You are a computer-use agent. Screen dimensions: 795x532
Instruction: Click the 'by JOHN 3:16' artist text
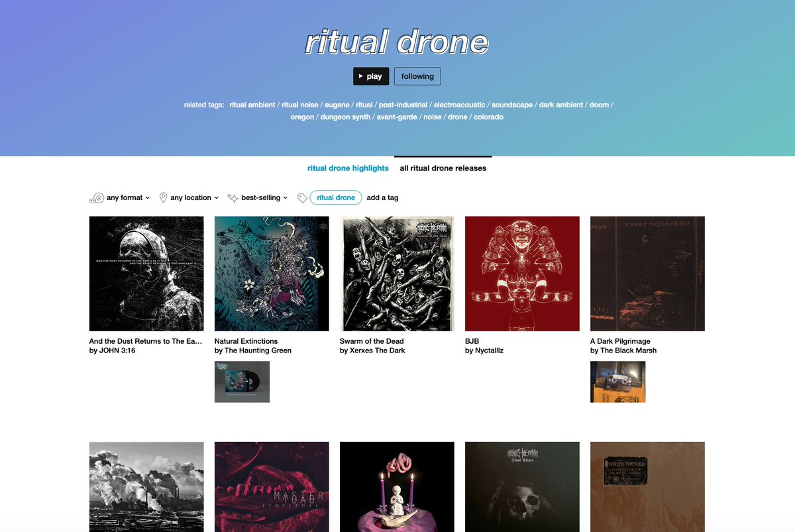112,350
